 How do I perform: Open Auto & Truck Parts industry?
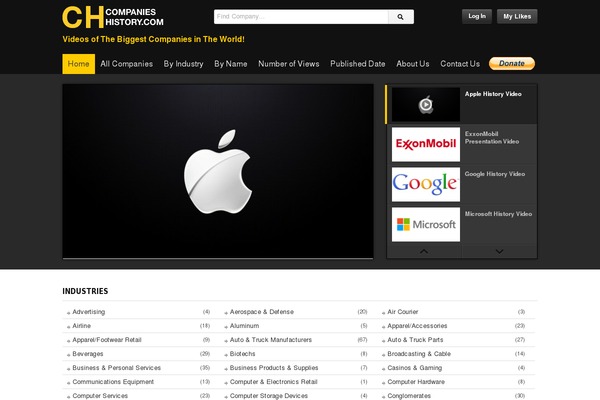[415, 340]
